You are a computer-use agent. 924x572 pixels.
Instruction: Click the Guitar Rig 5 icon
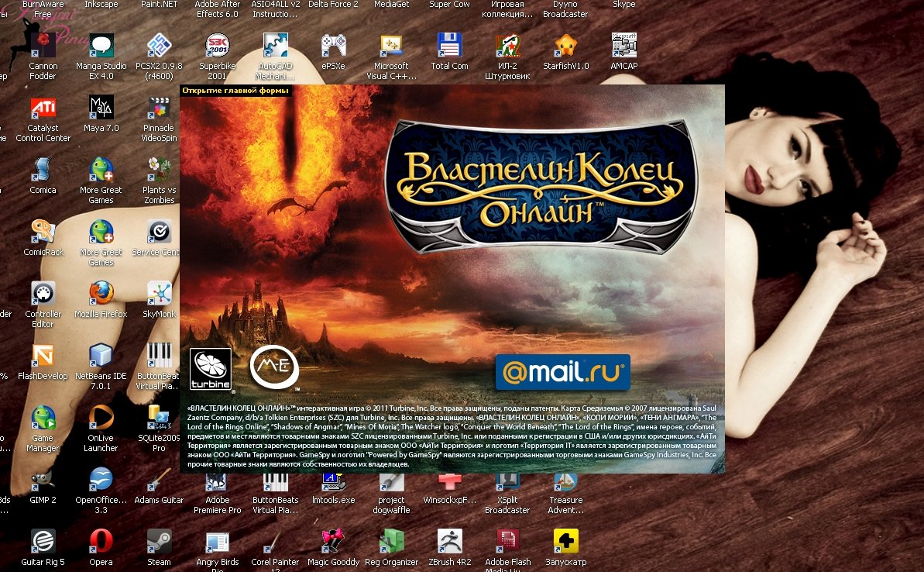[x=43, y=541]
